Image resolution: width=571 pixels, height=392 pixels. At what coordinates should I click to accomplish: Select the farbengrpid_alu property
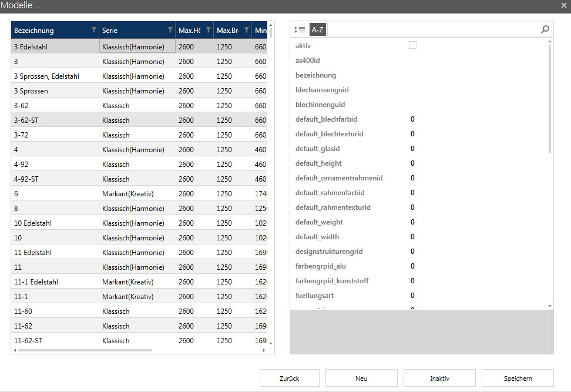[321, 266]
